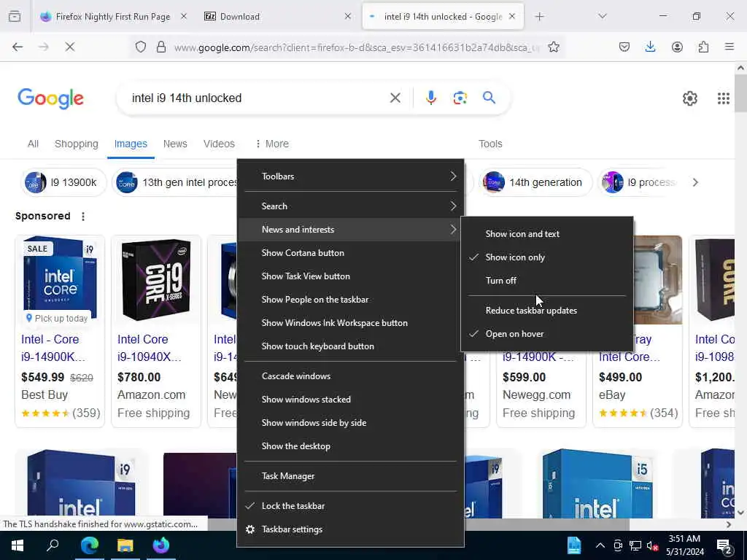Open the tracking protection shield icon
This screenshot has width=747, height=560.
[x=141, y=47]
